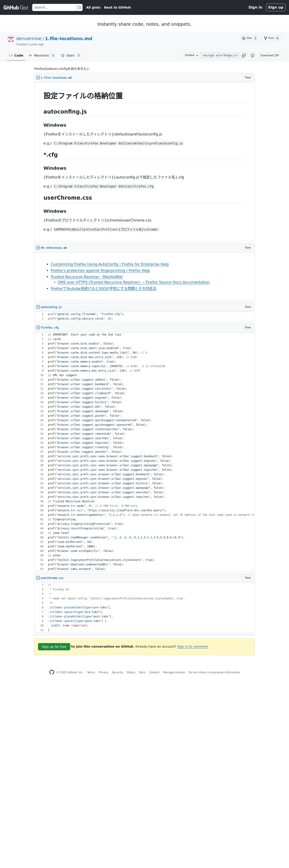Click the file icon beside userChrome.css
The width and height of the screenshot is (289, 868).
[x=38, y=578]
